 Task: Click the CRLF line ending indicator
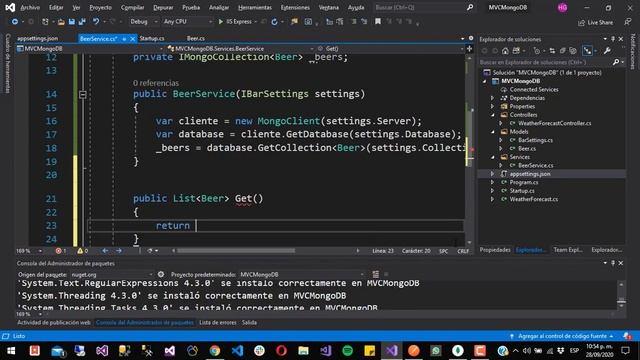(463, 251)
